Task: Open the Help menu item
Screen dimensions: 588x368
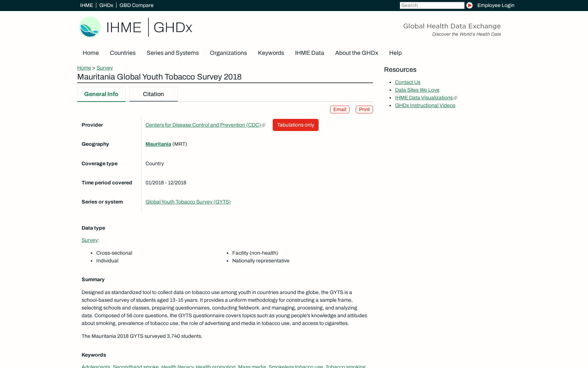Action: coord(395,53)
